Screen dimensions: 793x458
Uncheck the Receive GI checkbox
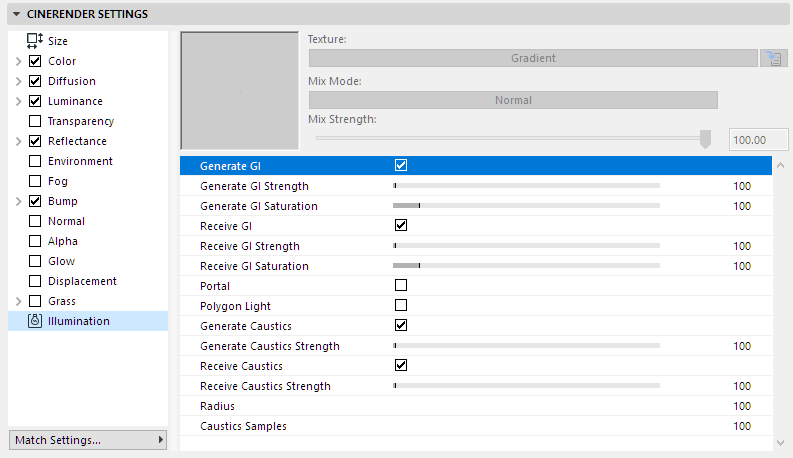coord(401,225)
